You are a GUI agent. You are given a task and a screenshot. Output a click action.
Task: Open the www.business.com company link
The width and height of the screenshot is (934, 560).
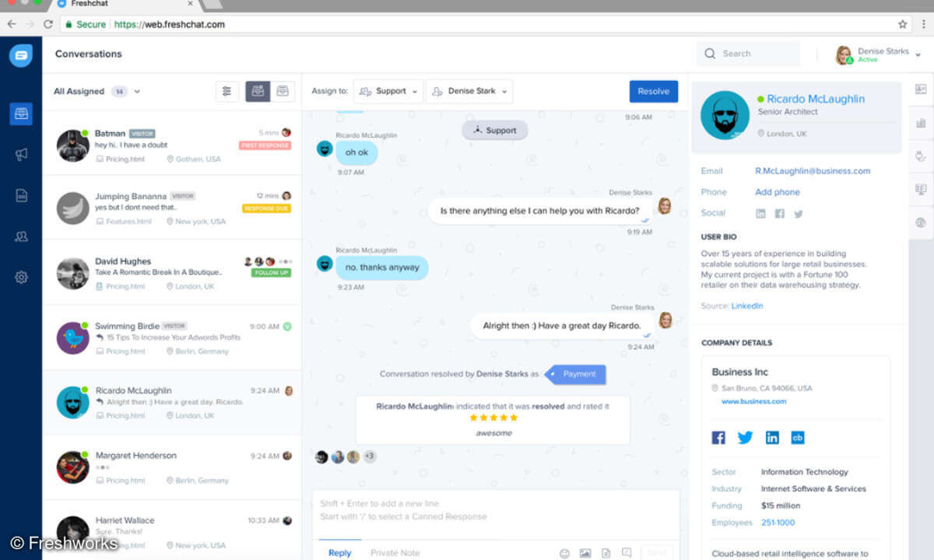point(753,401)
